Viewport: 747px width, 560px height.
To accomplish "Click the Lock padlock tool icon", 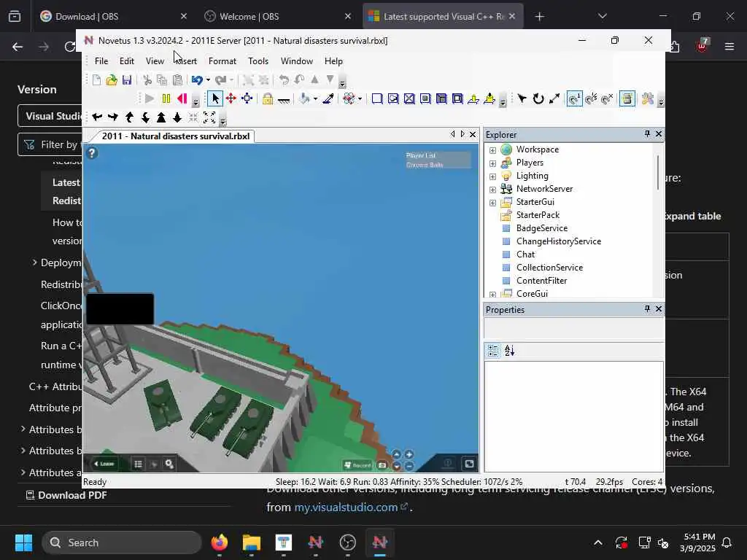I will coord(268,98).
